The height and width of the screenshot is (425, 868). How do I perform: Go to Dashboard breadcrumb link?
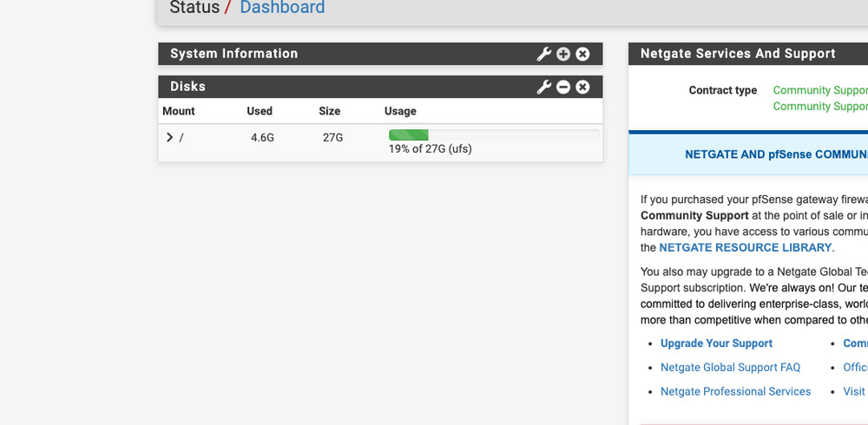[x=282, y=8]
